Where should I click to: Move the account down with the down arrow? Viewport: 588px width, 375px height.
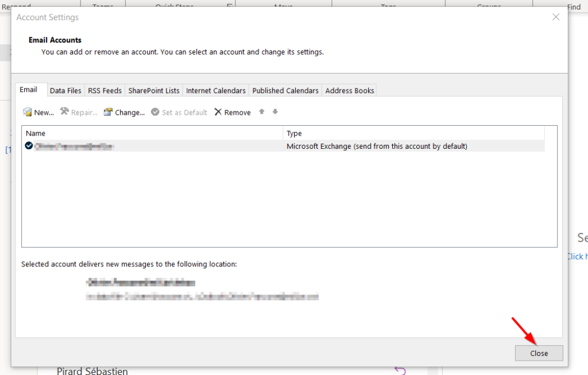tap(275, 112)
